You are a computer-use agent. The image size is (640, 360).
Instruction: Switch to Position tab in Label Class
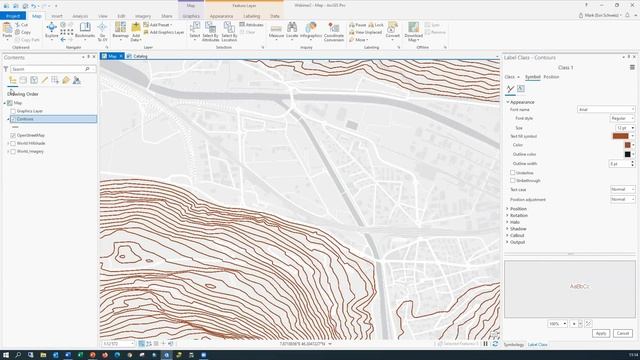(551, 77)
